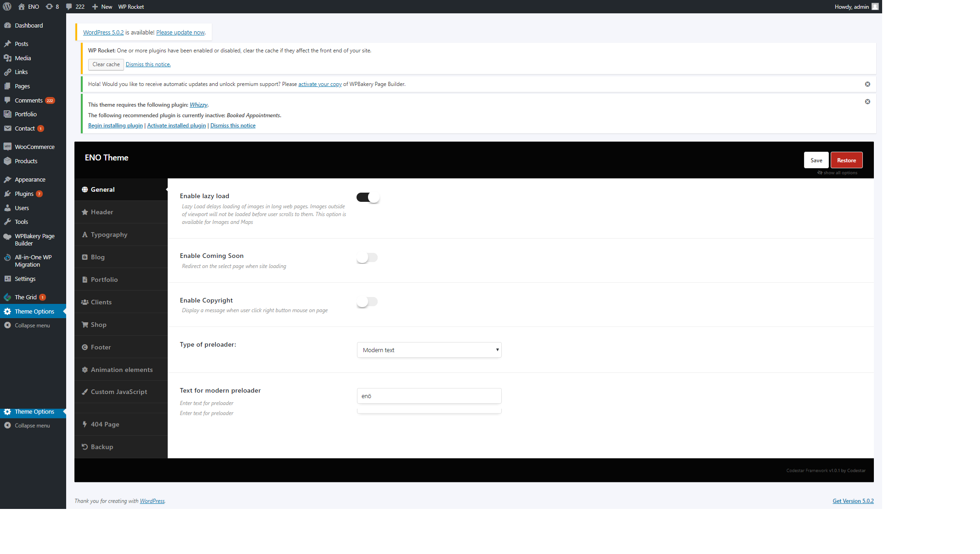
Task: Click the WordPress 5.0.2 link
Action: click(103, 33)
